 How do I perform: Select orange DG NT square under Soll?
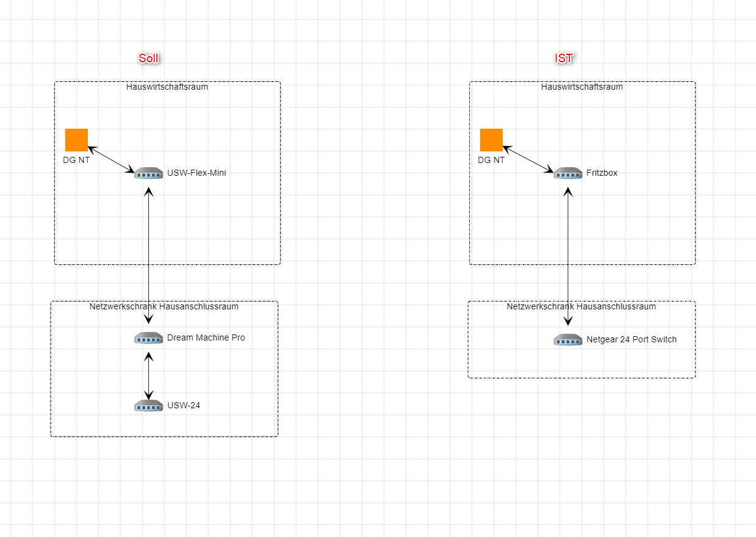point(76,140)
